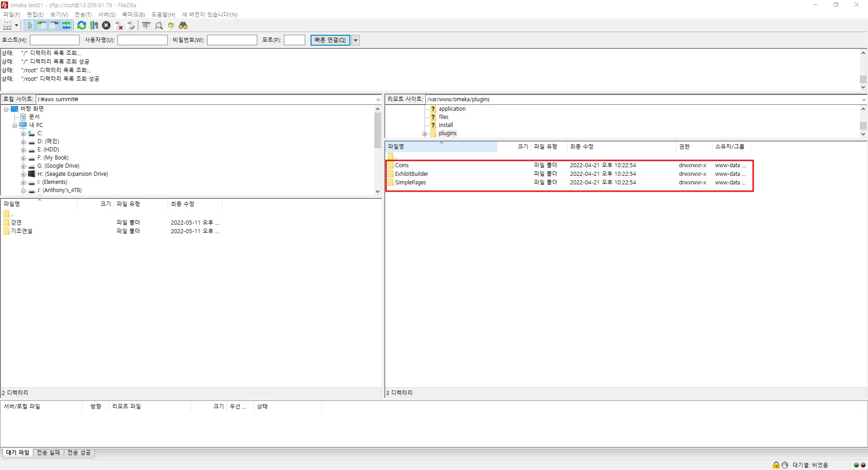Open remote site path dropdown

click(x=863, y=99)
